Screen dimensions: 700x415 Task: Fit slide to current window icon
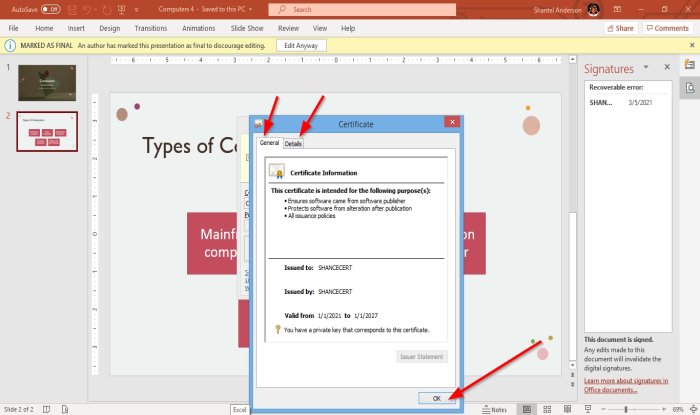693,409
